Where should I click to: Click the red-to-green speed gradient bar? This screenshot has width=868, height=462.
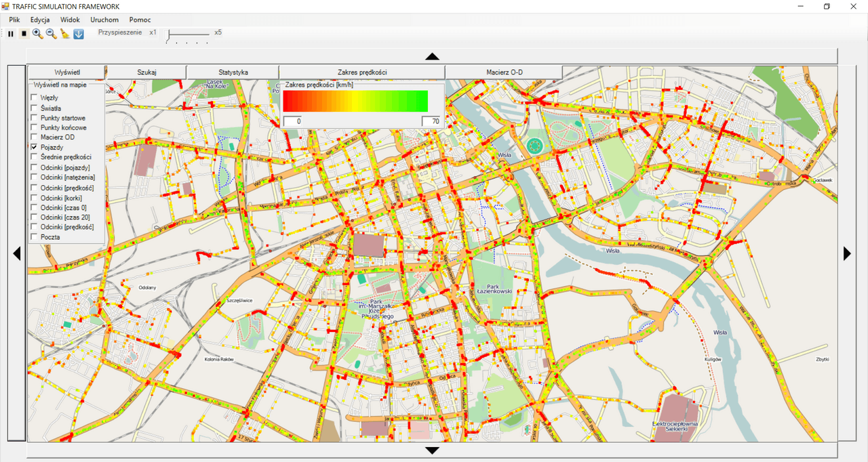pos(355,101)
